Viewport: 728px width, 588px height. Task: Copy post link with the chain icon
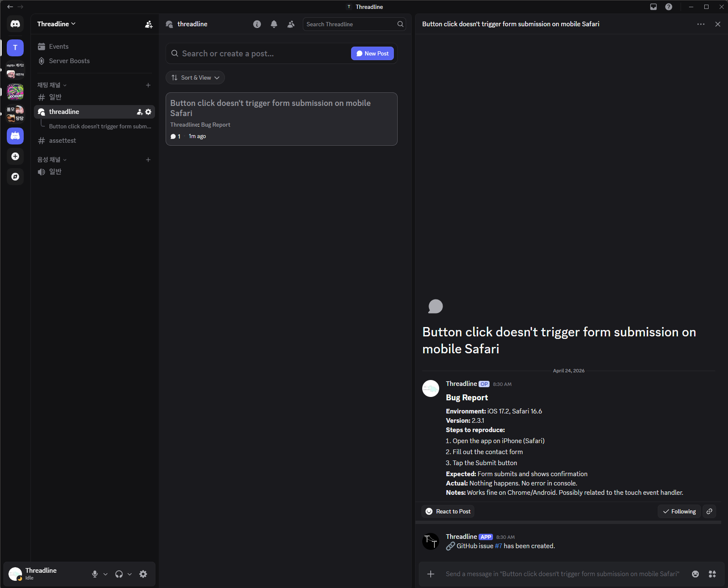pos(709,511)
